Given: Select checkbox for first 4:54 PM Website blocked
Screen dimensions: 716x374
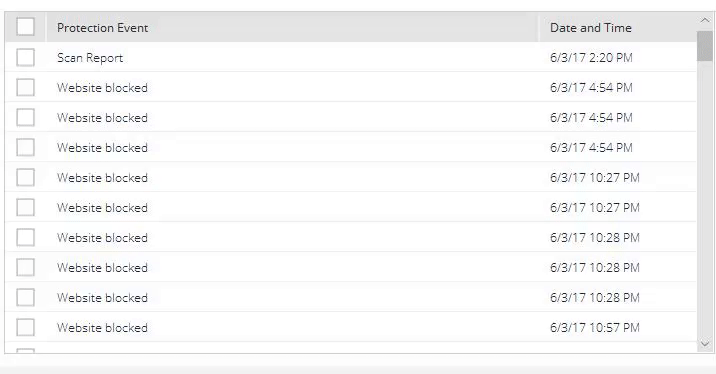Looking at the screenshot, I should coord(25,87).
